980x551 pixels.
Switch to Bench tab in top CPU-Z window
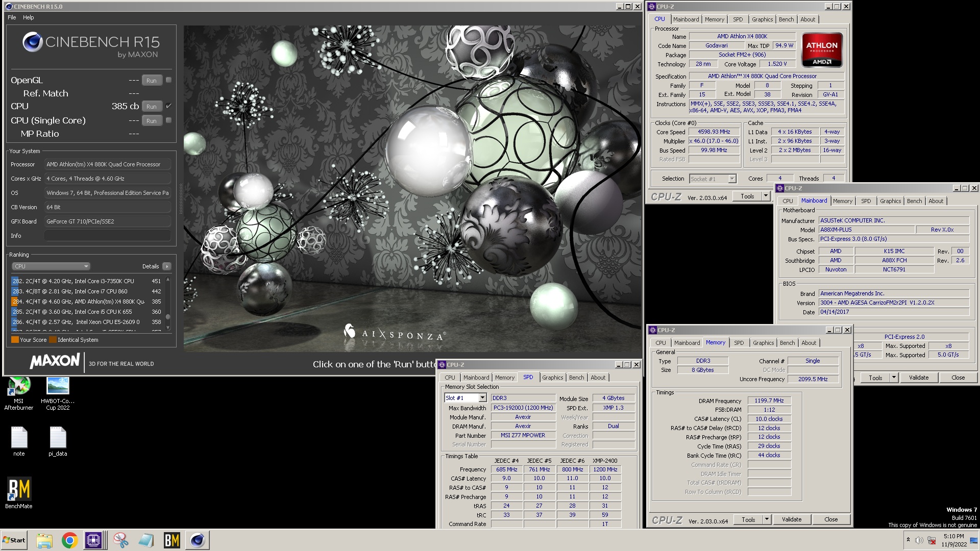(x=786, y=19)
